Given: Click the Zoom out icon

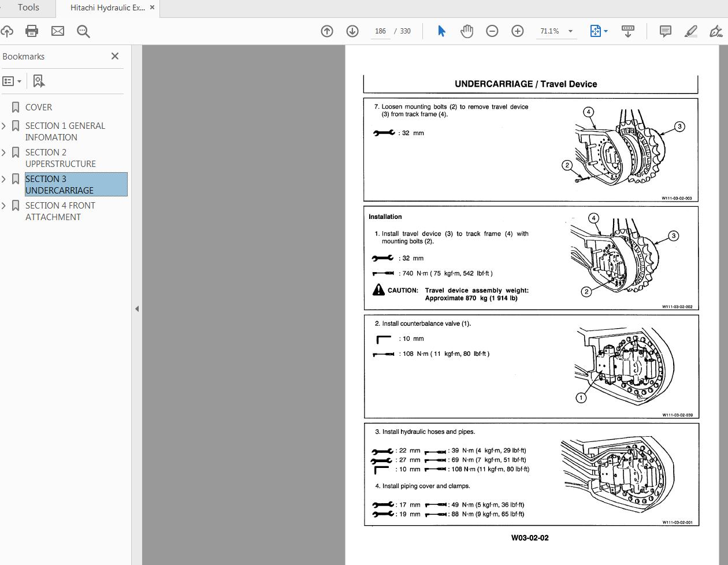Looking at the screenshot, I should coord(492,31).
